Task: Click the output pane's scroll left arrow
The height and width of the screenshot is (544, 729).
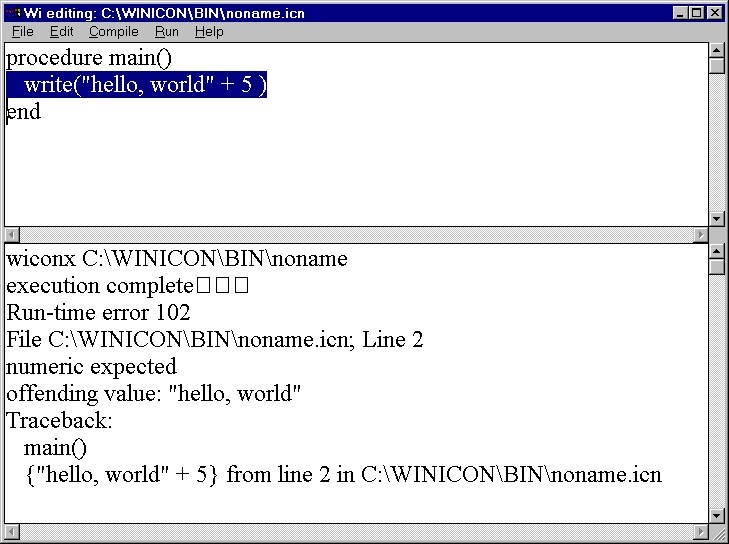Action: 12,531
